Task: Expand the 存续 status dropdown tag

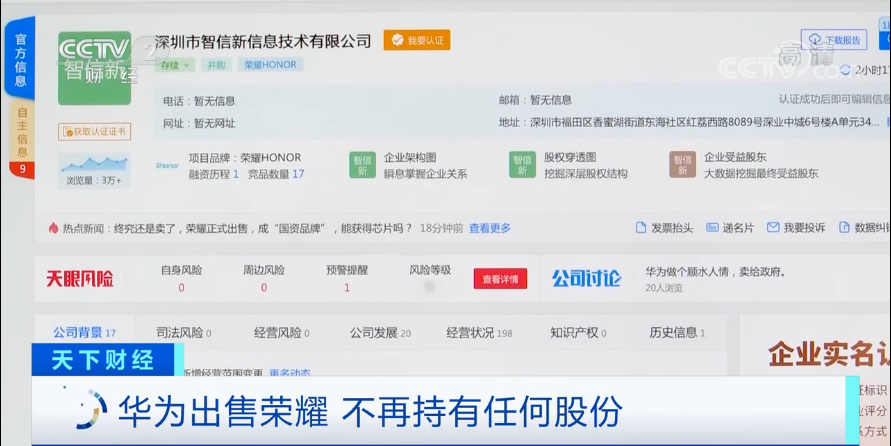Action: [x=175, y=65]
